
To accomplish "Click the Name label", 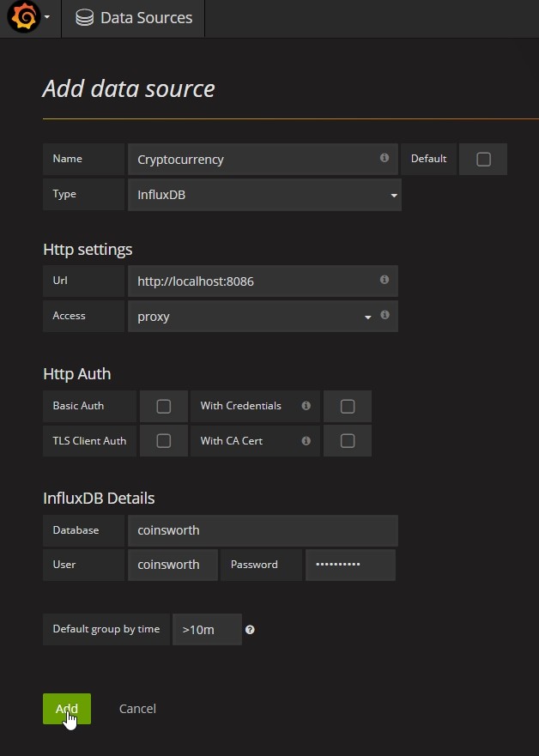I will tap(68, 159).
